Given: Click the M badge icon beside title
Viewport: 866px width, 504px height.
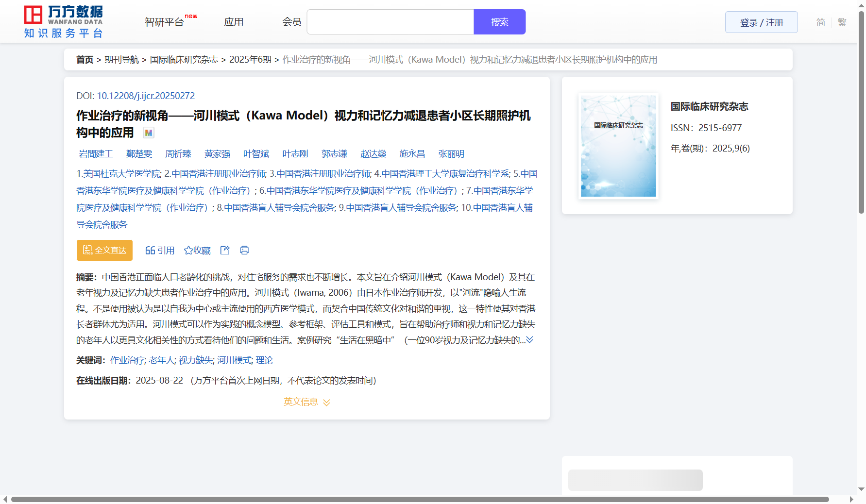Looking at the screenshot, I should [x=149, y=133].
